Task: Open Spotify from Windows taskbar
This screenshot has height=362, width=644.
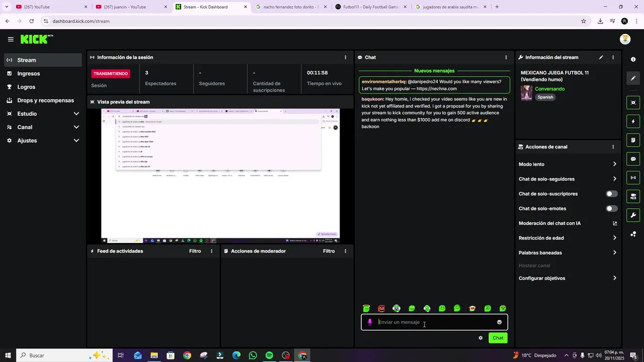Action: click(269, 355)
